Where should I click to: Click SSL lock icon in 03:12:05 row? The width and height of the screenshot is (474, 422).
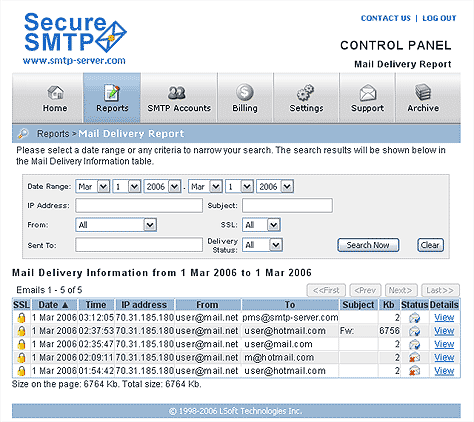pos(21,318)
